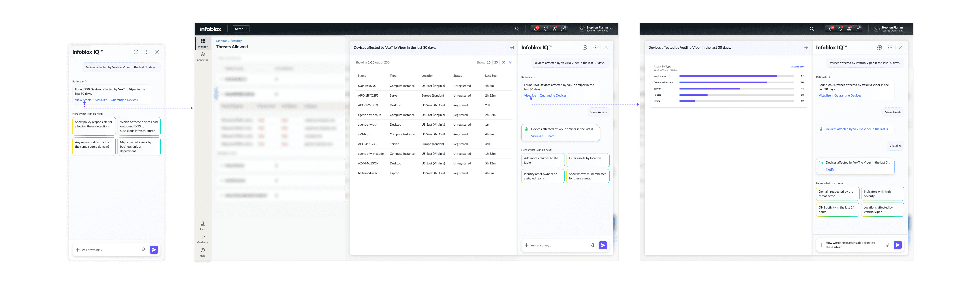Viewport: 980px width, 285px height.
Task: Click the Guidance signpost icon
Action: [x=202, y=237]
